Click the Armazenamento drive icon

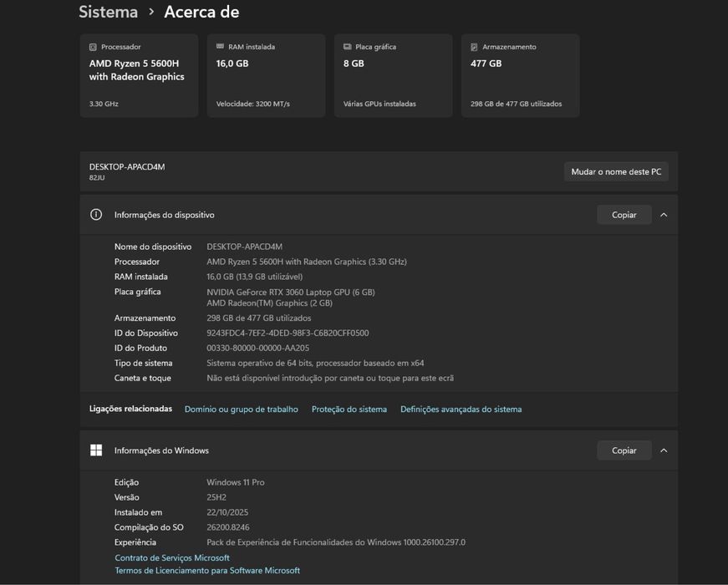tap(474, 47)
